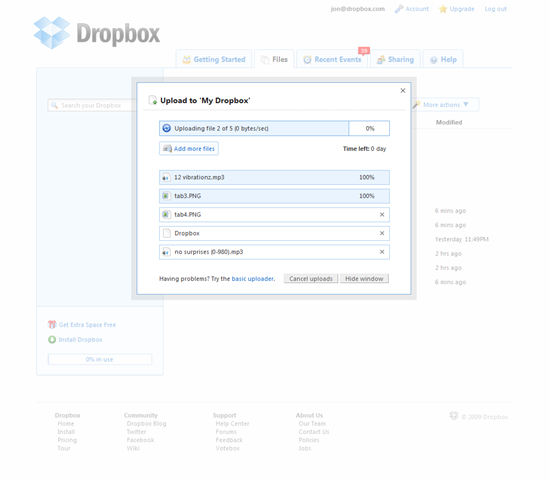Open the Facebook footer link

point(140,440)
